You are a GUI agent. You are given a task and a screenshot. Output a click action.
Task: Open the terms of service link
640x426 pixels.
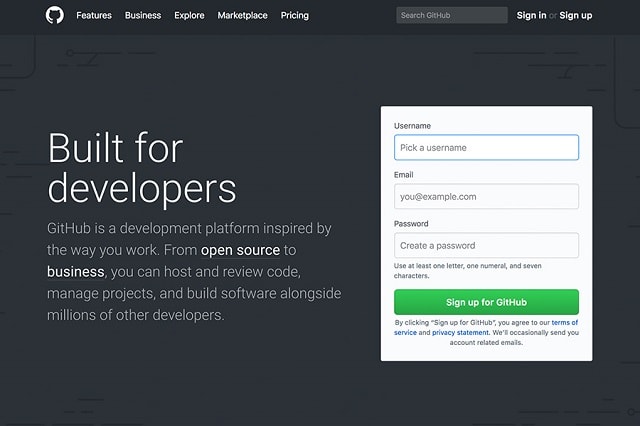pos(564,322)
